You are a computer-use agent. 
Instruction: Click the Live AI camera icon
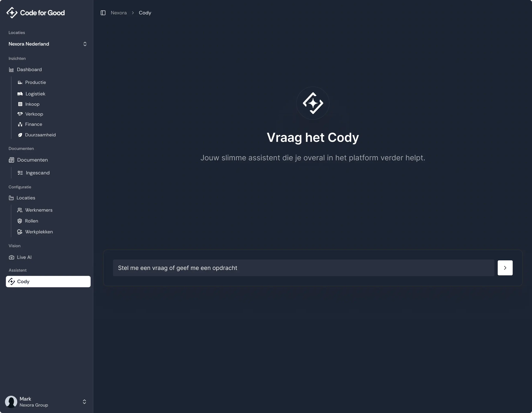(11, 257)
